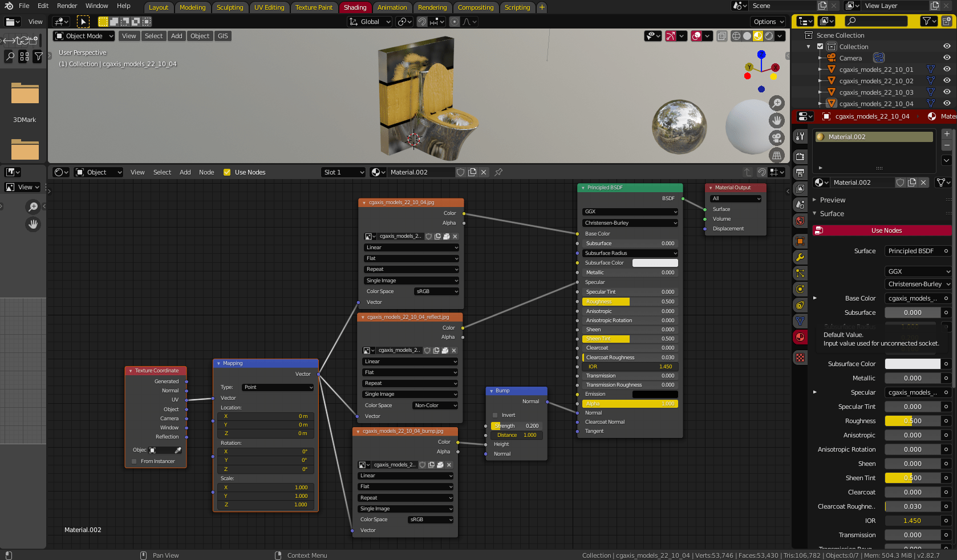
Task: Switch to the Sculpting workspace tab
Action: [x=230, y=7]
